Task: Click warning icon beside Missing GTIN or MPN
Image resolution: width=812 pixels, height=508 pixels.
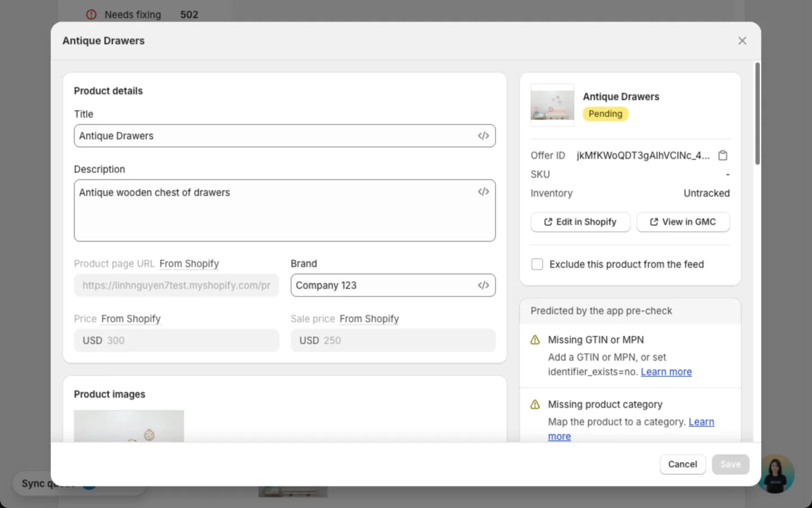Action: click(535, 340)
